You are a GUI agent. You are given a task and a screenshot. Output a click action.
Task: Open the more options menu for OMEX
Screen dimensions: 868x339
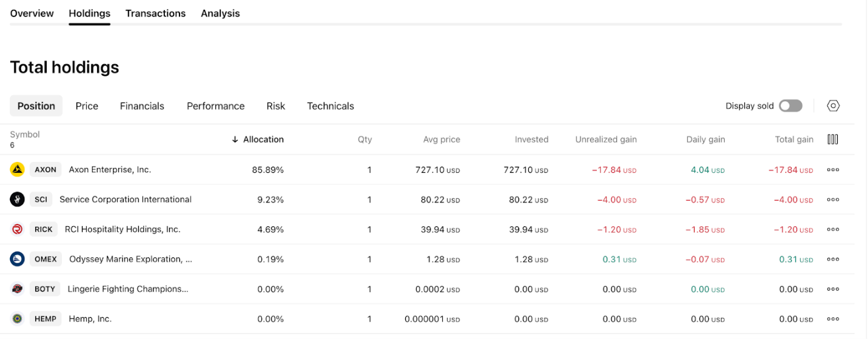[833, 259]
